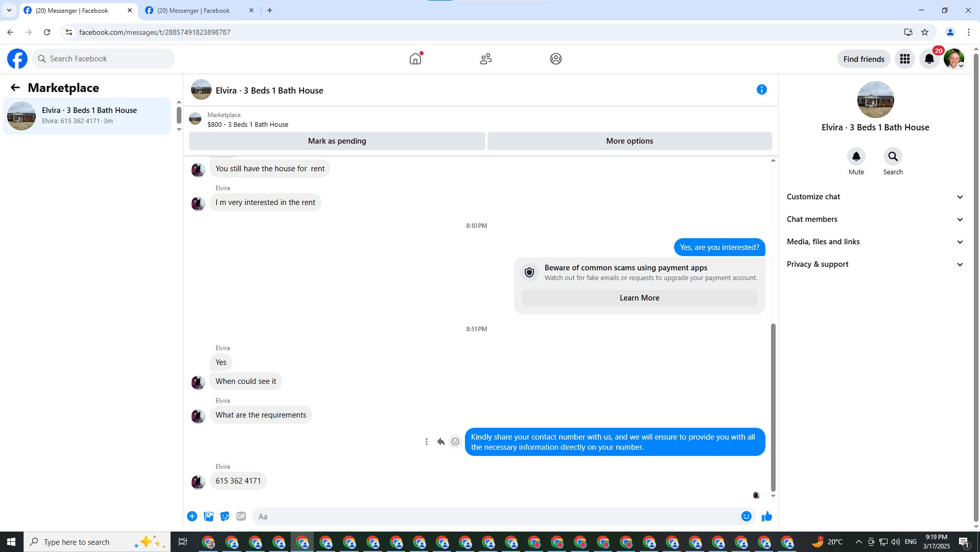
Task: Open the Windows Start menu
Action: coord(11,542)
